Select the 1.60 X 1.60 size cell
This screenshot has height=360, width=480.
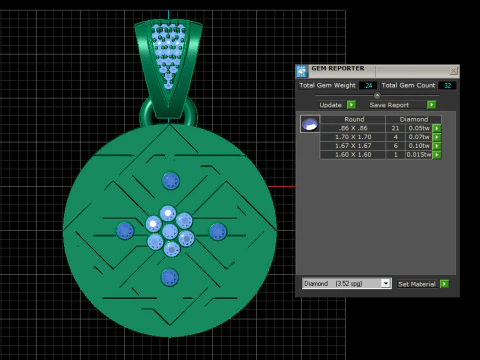[353, 155]
